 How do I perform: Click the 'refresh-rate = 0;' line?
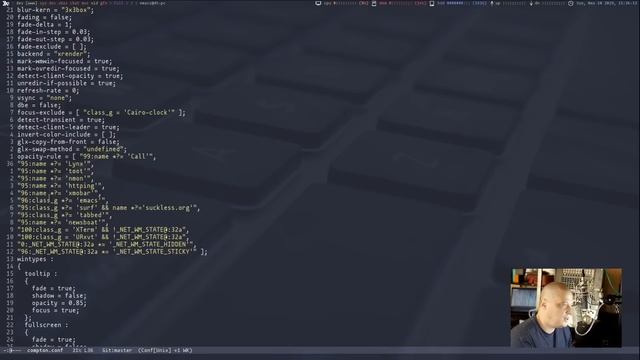pyautogui.click(x=48, y=91)
